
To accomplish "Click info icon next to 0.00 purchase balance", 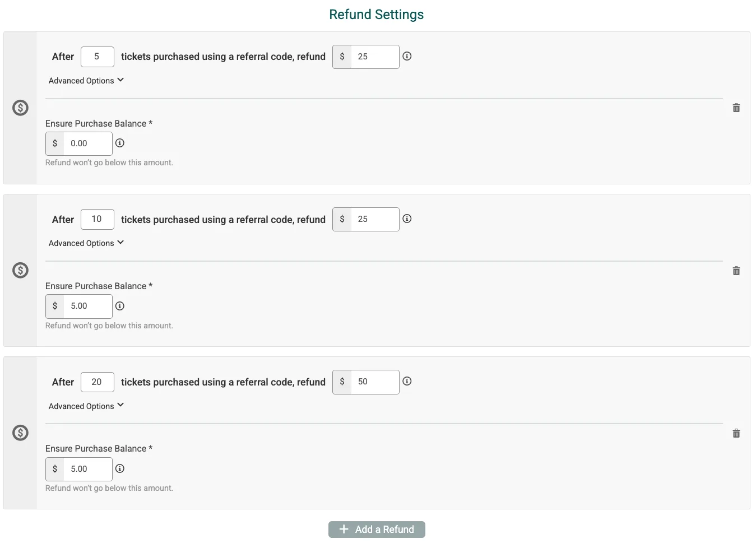I will (120, 143).
